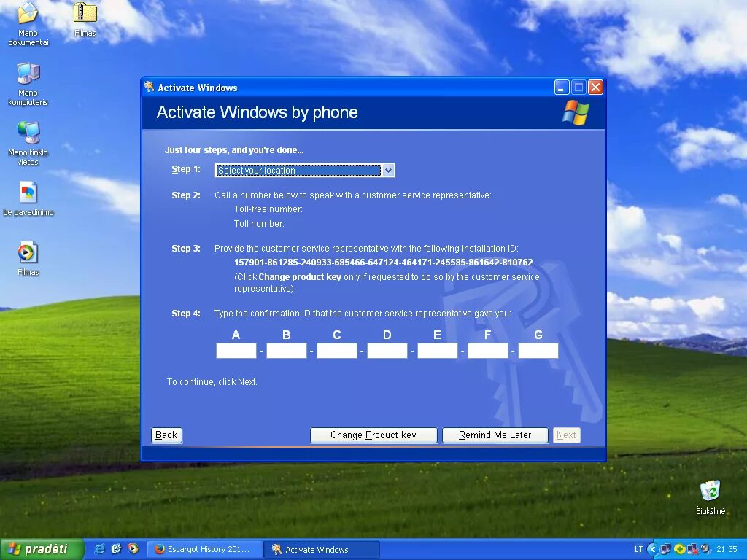Click the taskbar clock 21:35
Viewport: 747px width, 560px height.
tap(727, 549)
